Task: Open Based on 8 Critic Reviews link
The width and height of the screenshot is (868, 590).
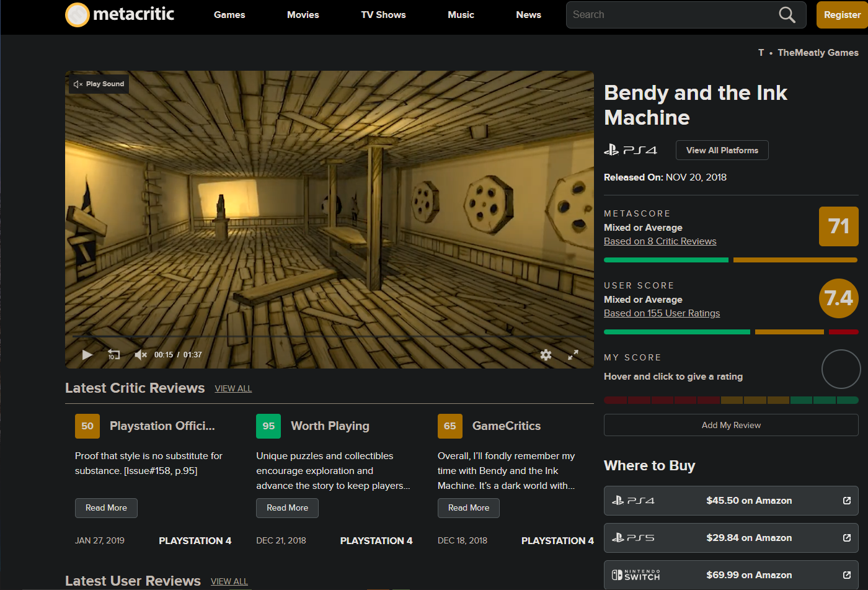Action: [660, 241]
